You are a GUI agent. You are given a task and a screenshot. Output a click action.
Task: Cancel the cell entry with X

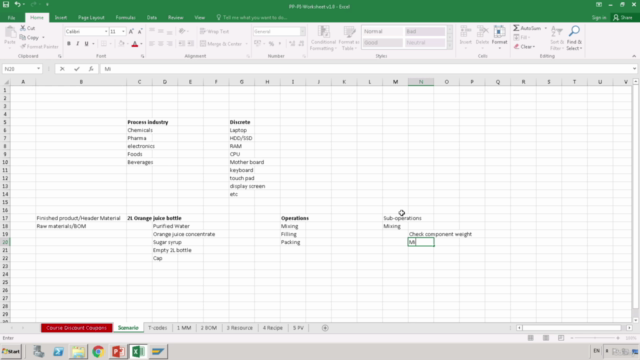coord(62,69)
